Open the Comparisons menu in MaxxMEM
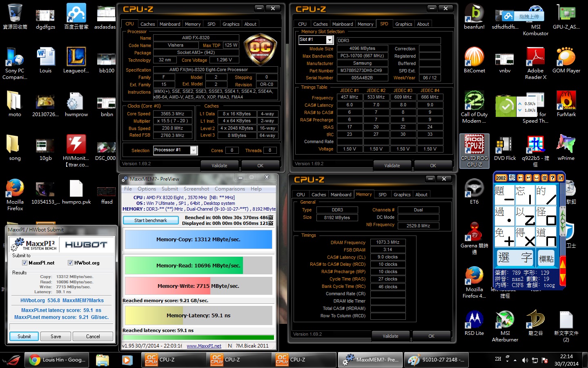 click(x=229, y=189)
